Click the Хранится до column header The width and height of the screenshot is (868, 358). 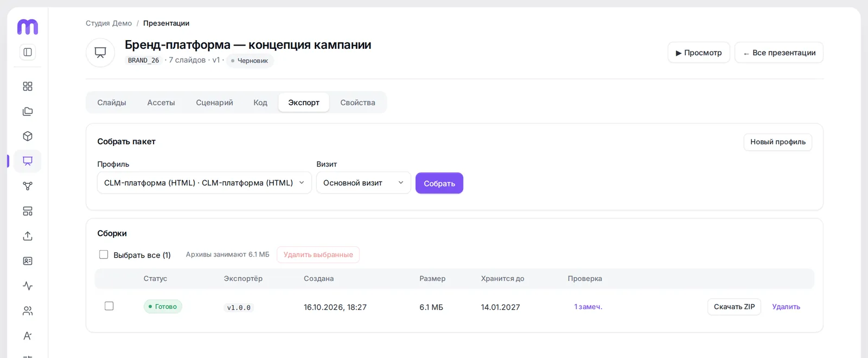[502, 279]
